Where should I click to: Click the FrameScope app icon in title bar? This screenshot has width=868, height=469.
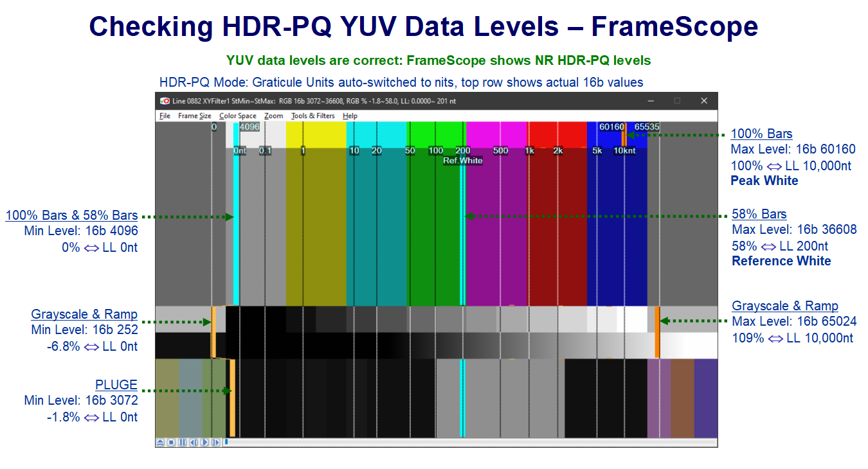tap(165, 101)
